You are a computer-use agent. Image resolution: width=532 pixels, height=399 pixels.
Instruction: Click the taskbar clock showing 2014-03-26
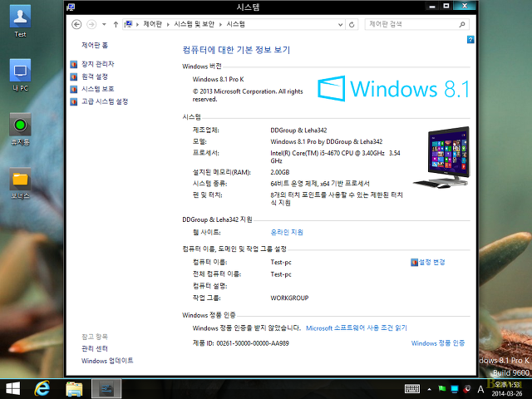tap(507, 389)
